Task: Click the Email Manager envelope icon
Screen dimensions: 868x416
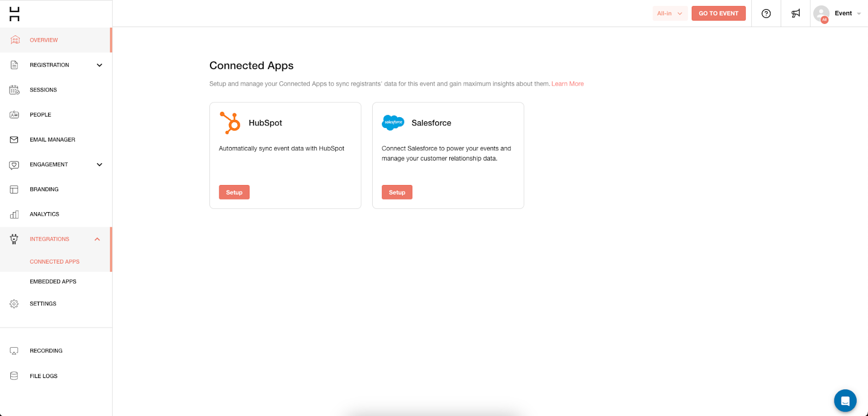Action: [15, 140]
